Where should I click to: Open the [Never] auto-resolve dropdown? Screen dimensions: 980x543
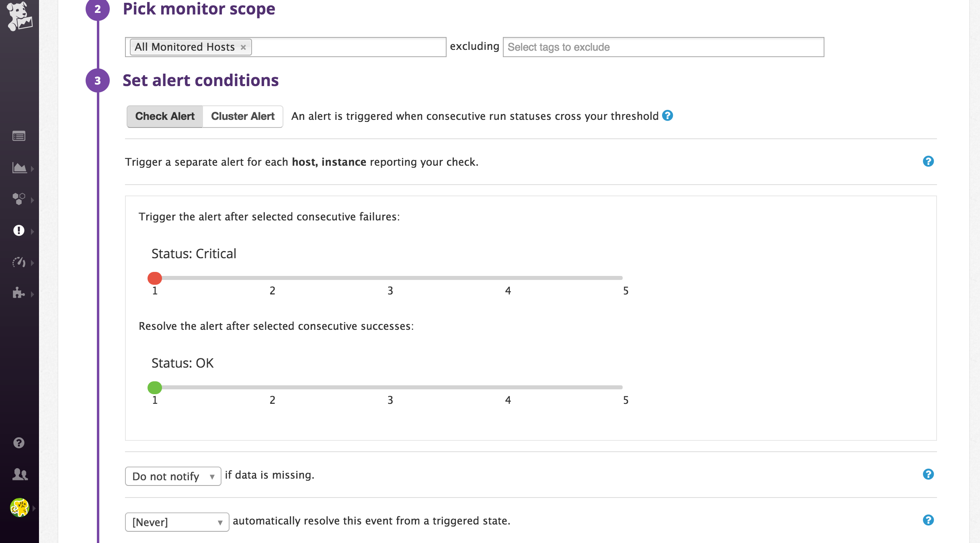[x=177, y=522]
